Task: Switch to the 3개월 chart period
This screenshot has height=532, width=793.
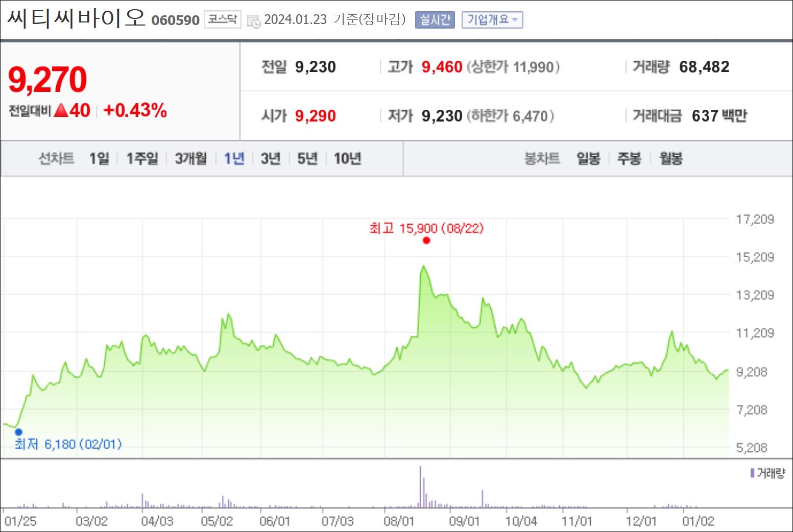Action: point(191,159)
